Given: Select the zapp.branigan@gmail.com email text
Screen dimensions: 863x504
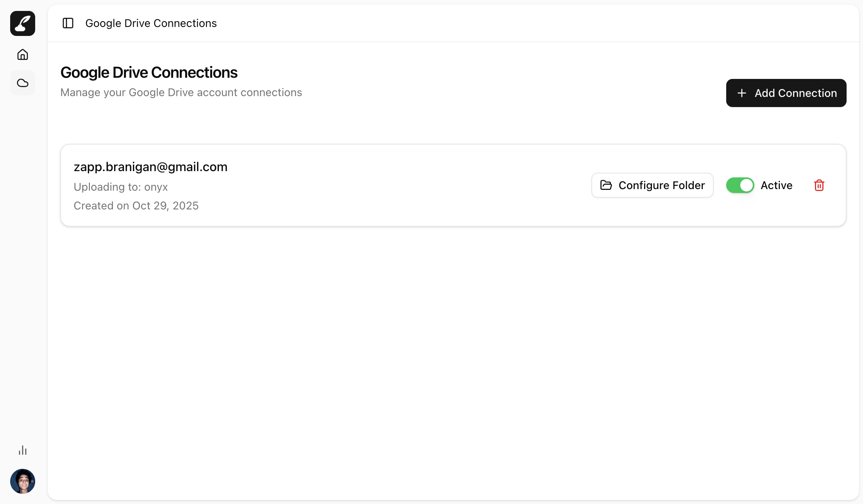Looking at the screenshot, I should [x=150, y=167].
